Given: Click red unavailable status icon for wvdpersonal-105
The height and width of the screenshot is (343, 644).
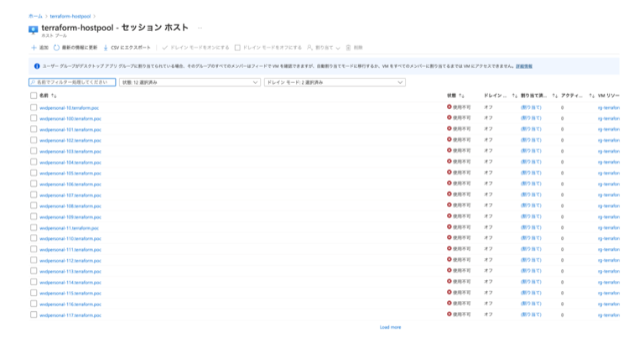Looking at the screenshot, I should tap(449, 173).
